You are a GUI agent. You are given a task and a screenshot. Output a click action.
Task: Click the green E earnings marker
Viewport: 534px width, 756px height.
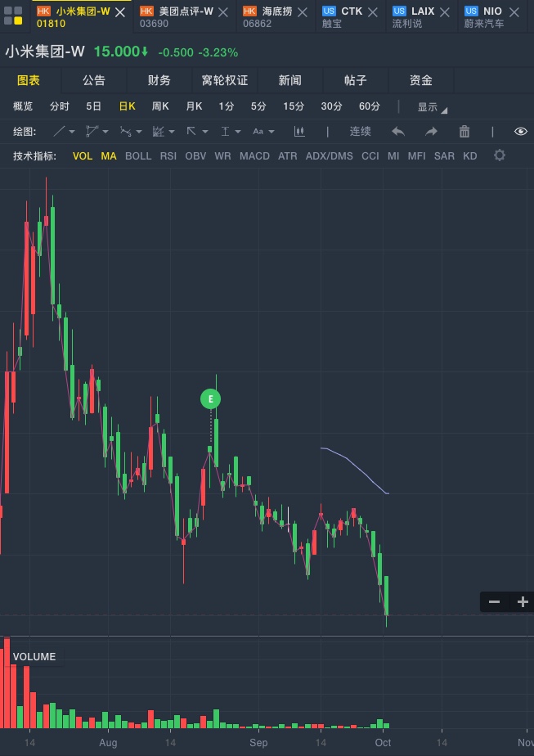point(211,398)
